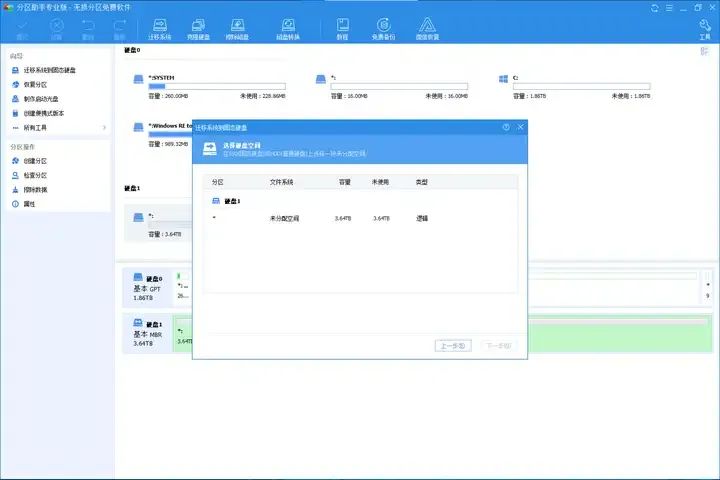Click the 16.00MB partition usage bar

(x=399, y=86)
